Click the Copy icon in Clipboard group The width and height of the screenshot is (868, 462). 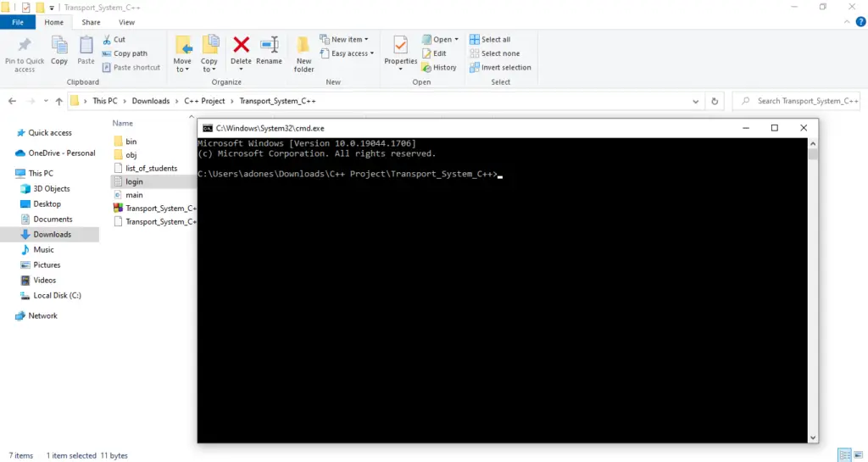(x=59, y=46)
